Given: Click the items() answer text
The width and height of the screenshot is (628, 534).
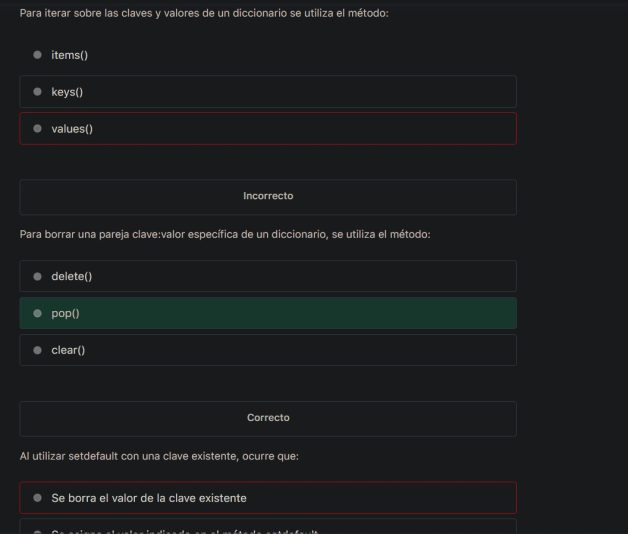Looking at the screenshot, I should click(70, 55).
